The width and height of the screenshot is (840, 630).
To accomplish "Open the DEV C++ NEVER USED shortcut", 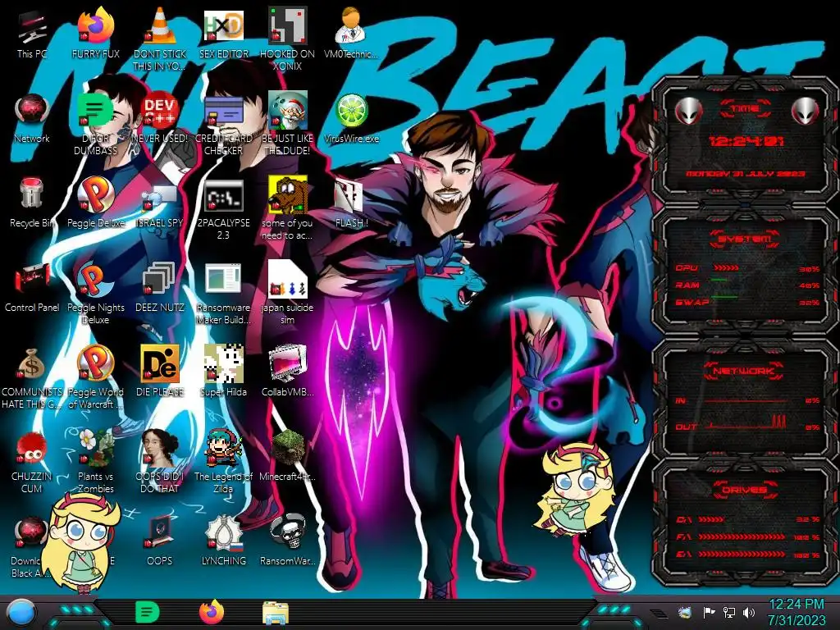I will (160, 116).
